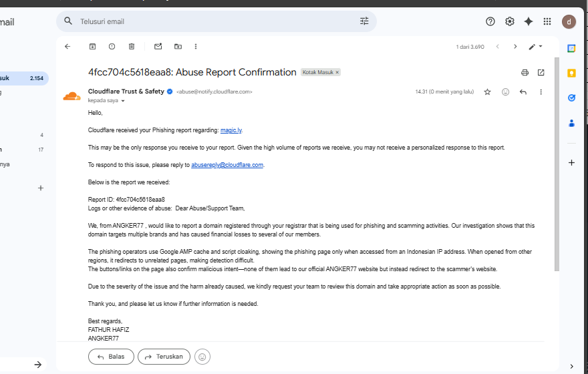This screenshot has height=374, width=588.
Task: Reply using the header arrow icon
Action: coord(523,91)
